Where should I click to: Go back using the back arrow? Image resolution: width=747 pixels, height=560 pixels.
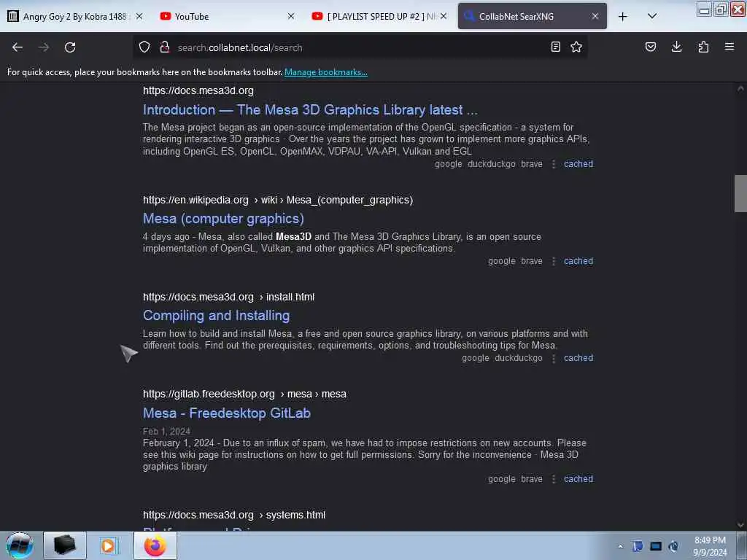(18, 47)
